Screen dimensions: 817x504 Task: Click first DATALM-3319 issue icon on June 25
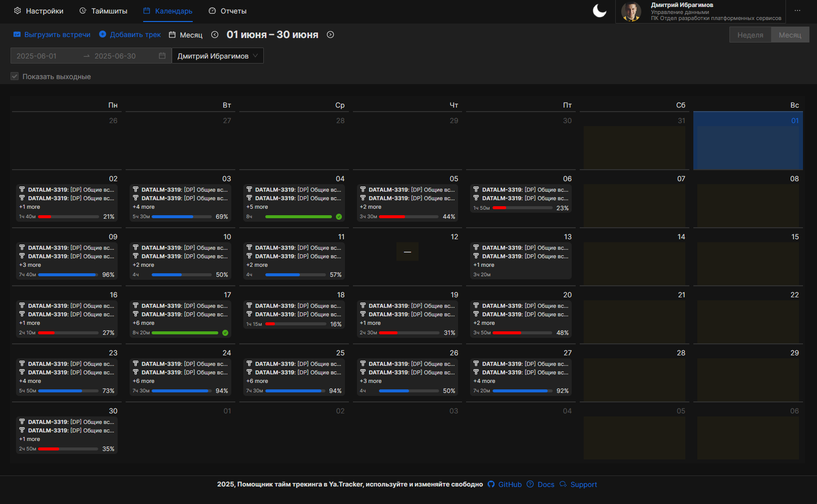(249, 363)
